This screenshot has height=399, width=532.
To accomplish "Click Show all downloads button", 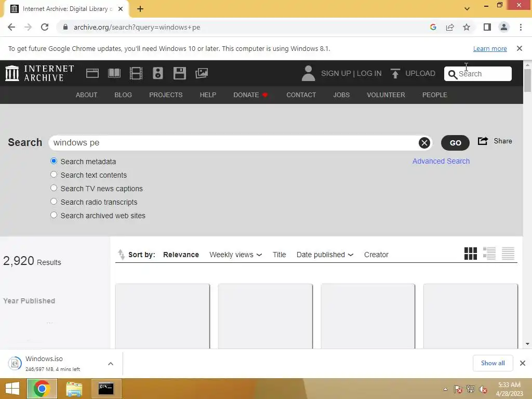I will pos(493,363).
